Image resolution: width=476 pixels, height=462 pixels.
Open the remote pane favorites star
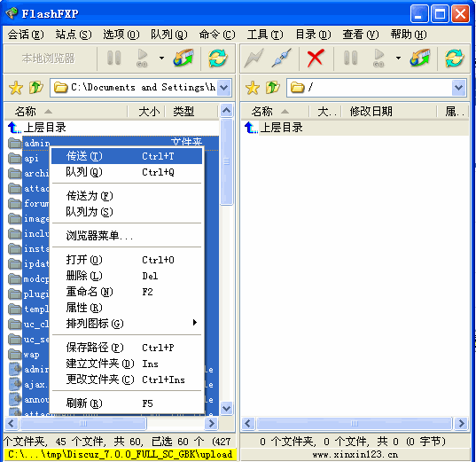coord(253,88)
